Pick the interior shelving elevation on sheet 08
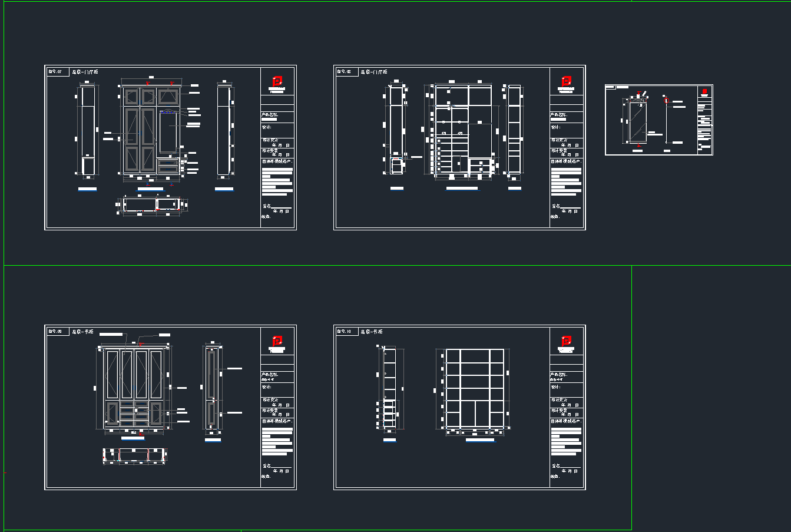This screenshot has height=532, width=791. 463,130
